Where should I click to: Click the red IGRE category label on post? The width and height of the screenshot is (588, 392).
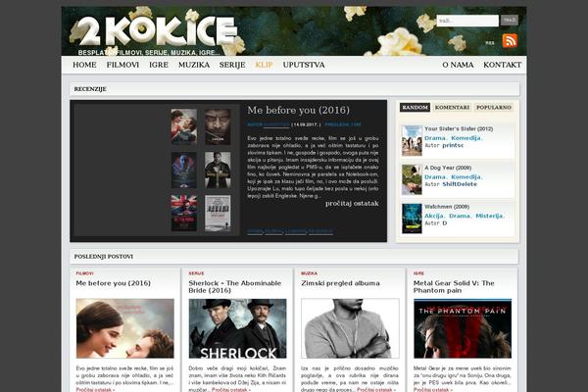(418, 273)
